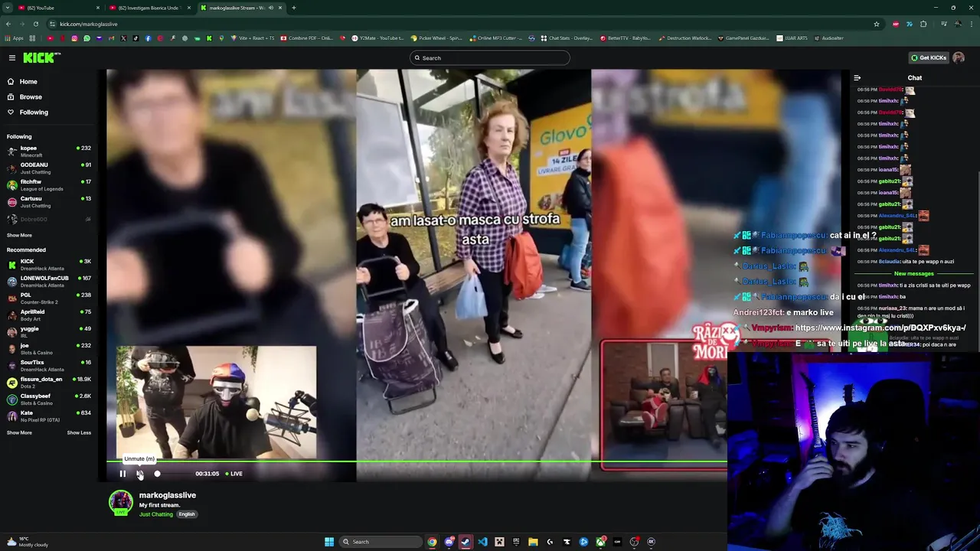Open Steam from the taskbar
The image size is (980, 551).
465,542
